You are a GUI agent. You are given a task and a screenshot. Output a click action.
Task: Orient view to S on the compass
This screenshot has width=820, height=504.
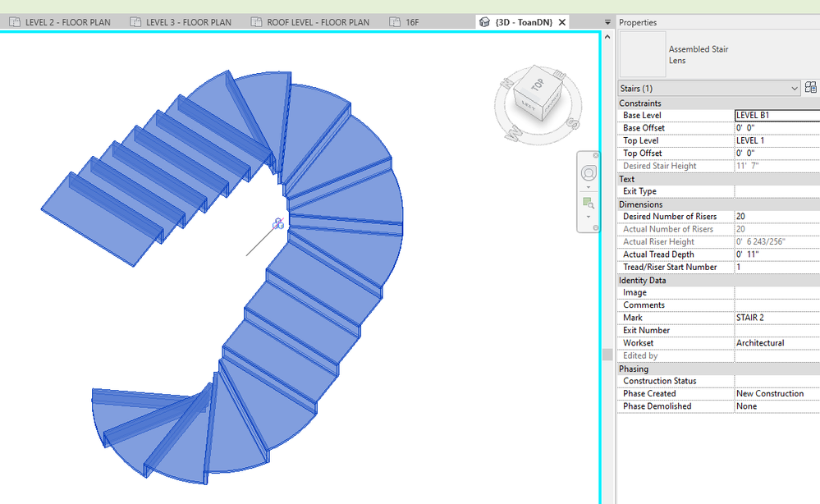(573, 123)
